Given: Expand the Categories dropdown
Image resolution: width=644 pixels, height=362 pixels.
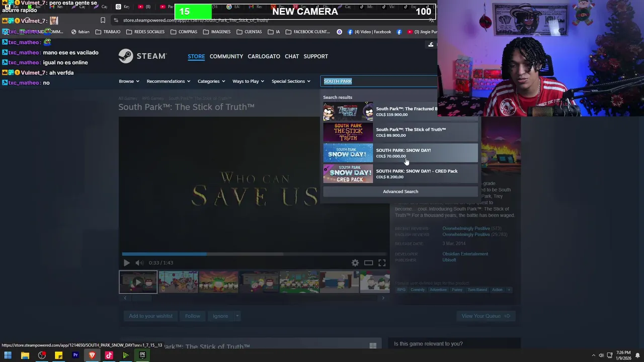Looking at the screenshot, I should coord(211,81).
